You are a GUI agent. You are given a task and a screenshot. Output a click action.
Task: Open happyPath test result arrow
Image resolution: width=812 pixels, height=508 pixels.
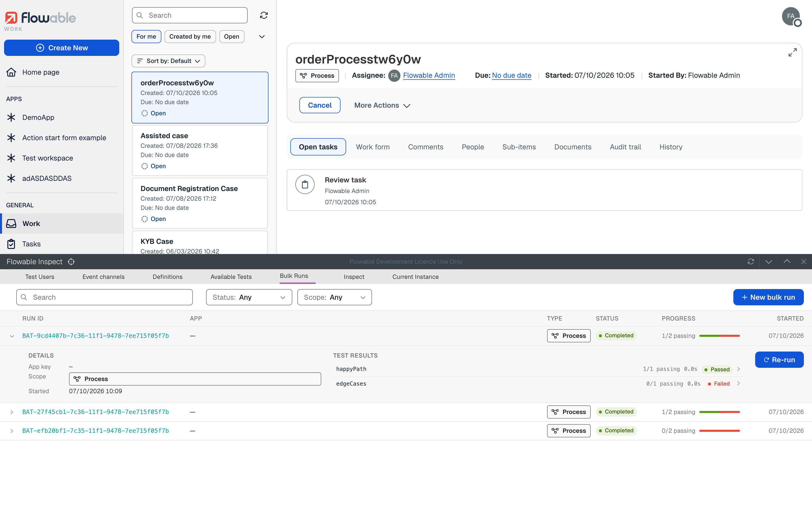click(738, 369)
